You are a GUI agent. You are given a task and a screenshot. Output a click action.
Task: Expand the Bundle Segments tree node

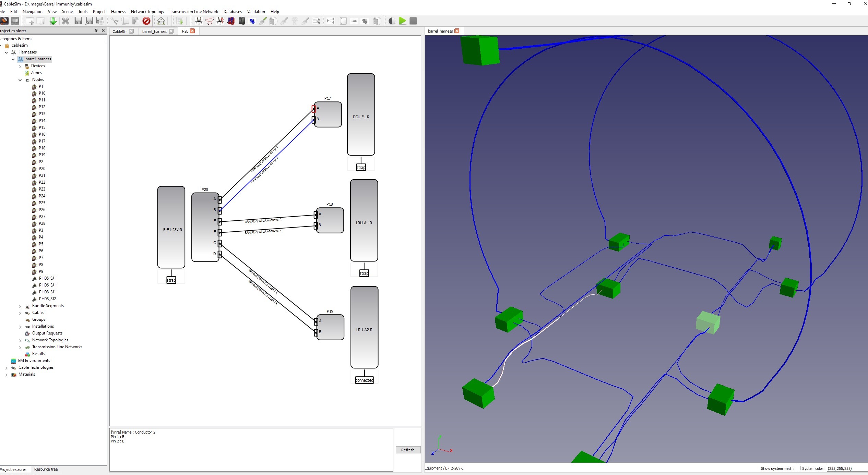pyautogui.click(x=20, y=306)
